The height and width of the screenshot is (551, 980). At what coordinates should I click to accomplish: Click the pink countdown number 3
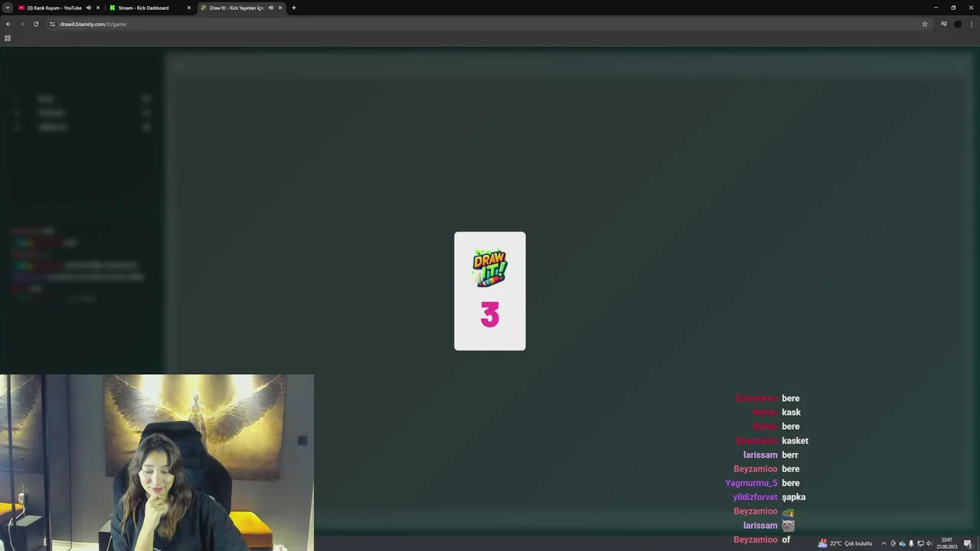point(490,315)
